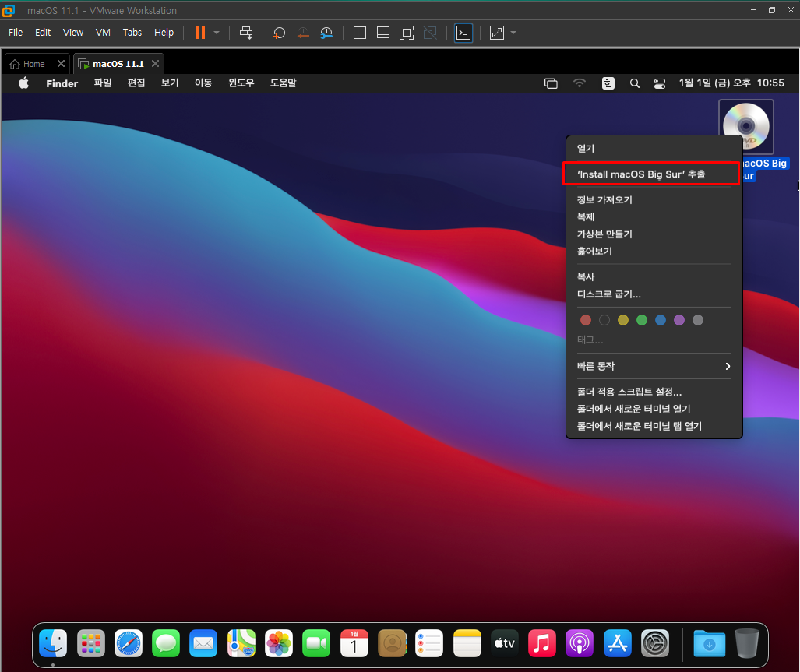The height and width of the screenshot is (672, 800).
Task: Open the snapshot manager
Action: point(326,33)
